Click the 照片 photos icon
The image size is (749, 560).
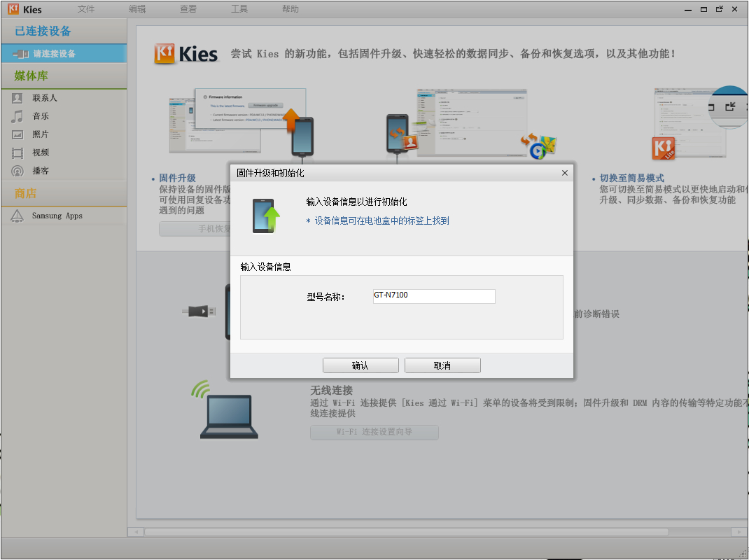click(17, 134)
